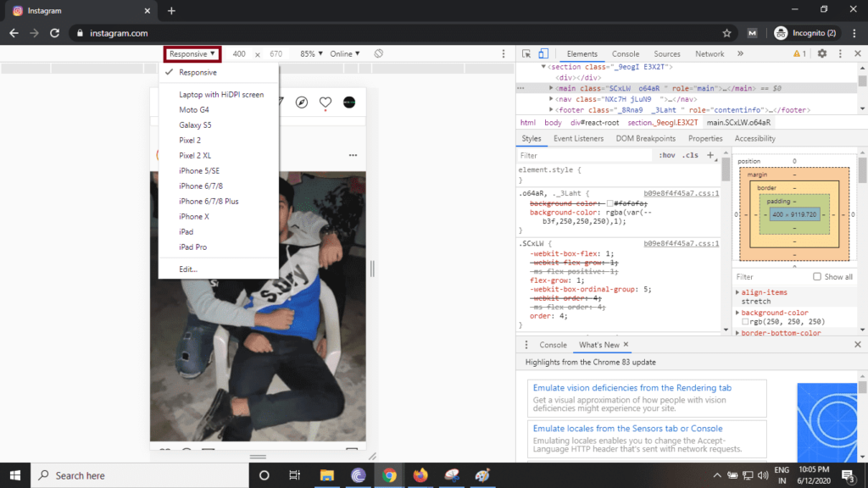
Task: Click the warnings count indicator
Action: pyautogui.click(x=799, y=53)
